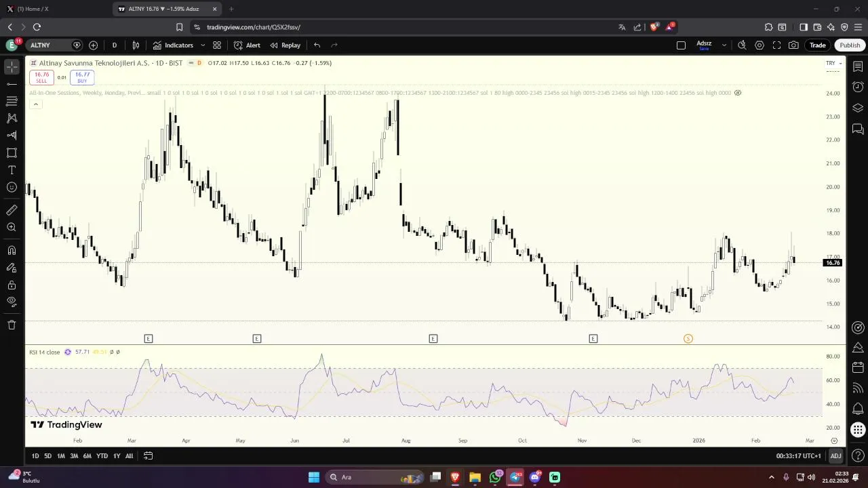
Task: Select the 1D time range
Action: pyautogui.click(x=35, y=456)
